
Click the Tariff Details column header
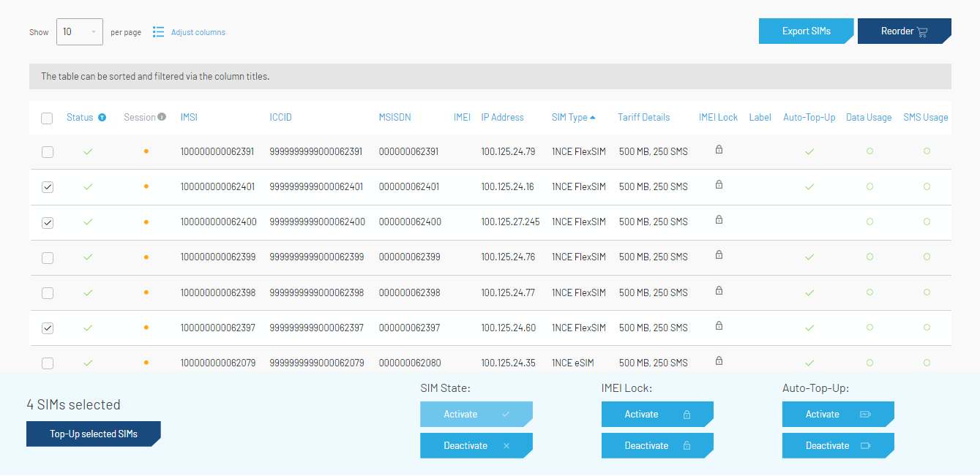coord(643,118)
